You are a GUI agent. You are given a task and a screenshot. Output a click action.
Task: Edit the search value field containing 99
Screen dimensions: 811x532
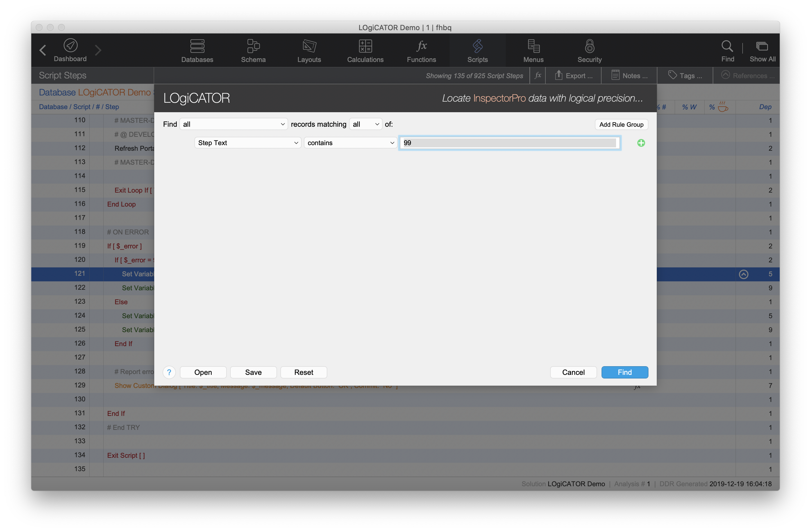coord(509,143)
